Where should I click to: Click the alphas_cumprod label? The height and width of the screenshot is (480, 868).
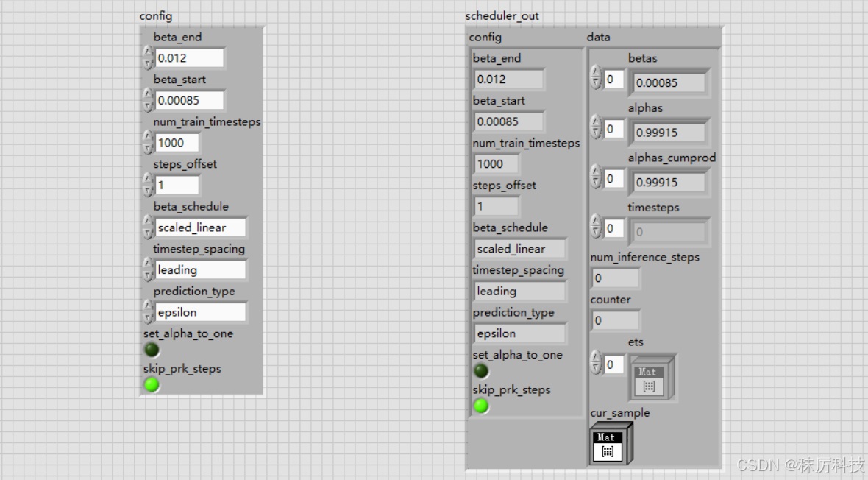672,158
